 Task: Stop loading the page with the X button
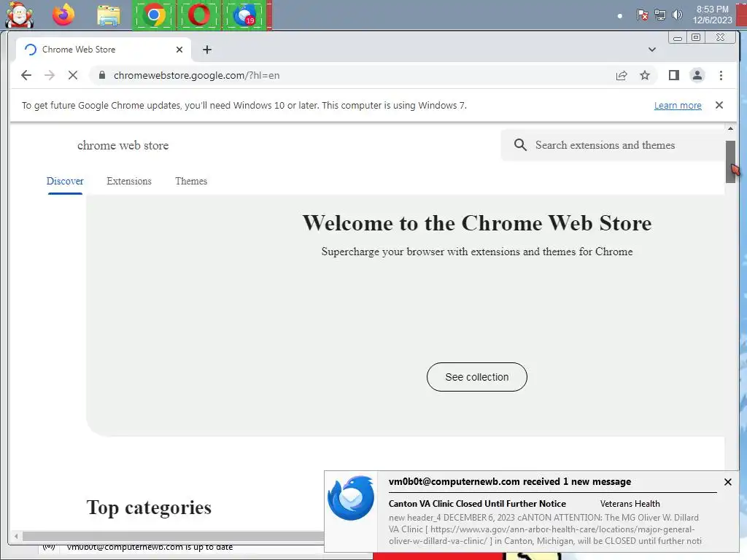[73, 75]
